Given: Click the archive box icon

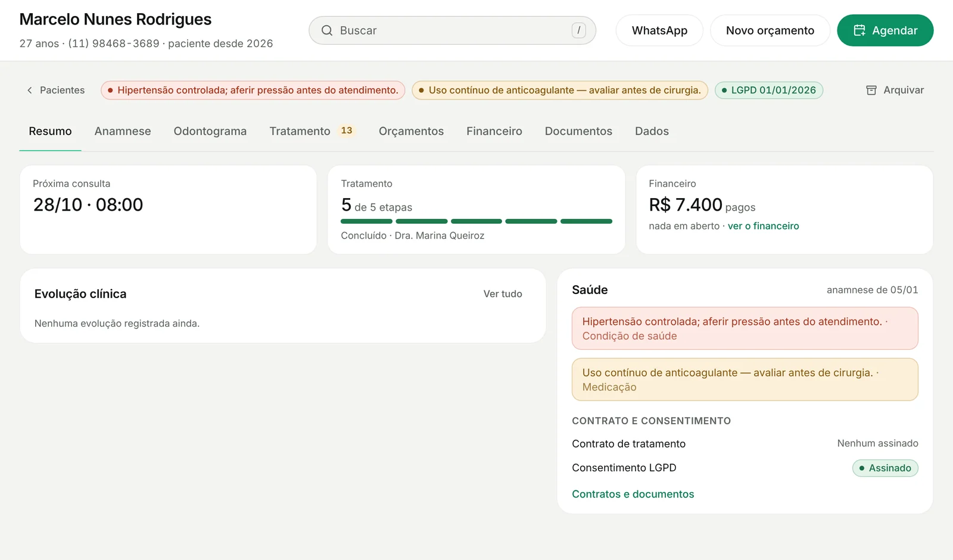Looking at the screenshot, I should coord(871,90).
